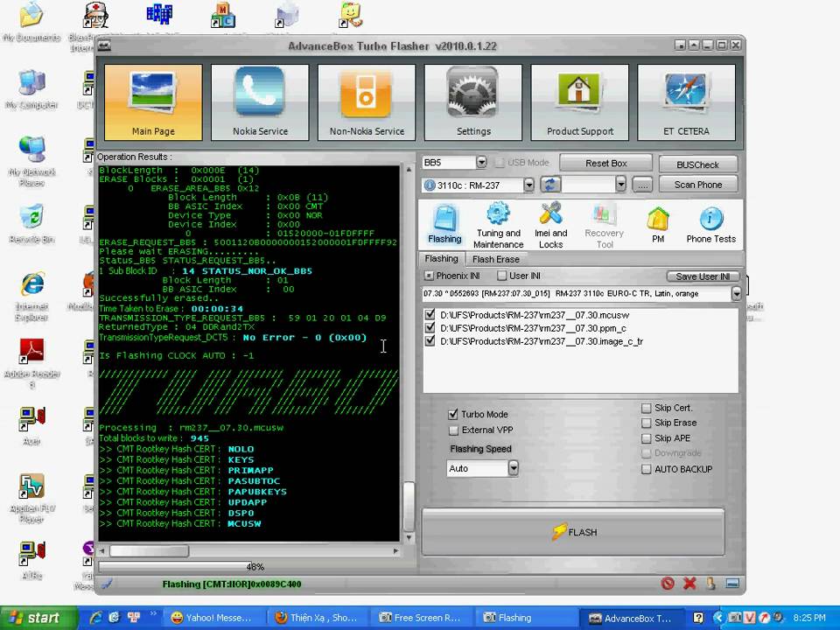Click the BUSCheck button
Viewport: 840px width, 630px height.
tap(697, 164)
